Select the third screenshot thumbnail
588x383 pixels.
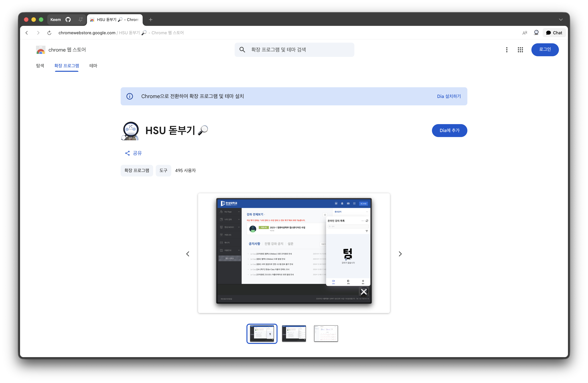(326, 333)
